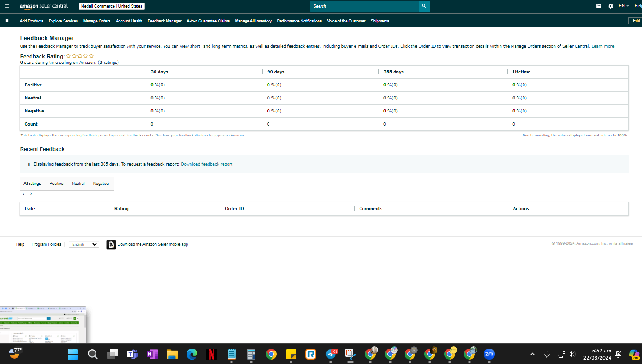
Task: Go to the next feedback page arrow
Action: point(31,194)
